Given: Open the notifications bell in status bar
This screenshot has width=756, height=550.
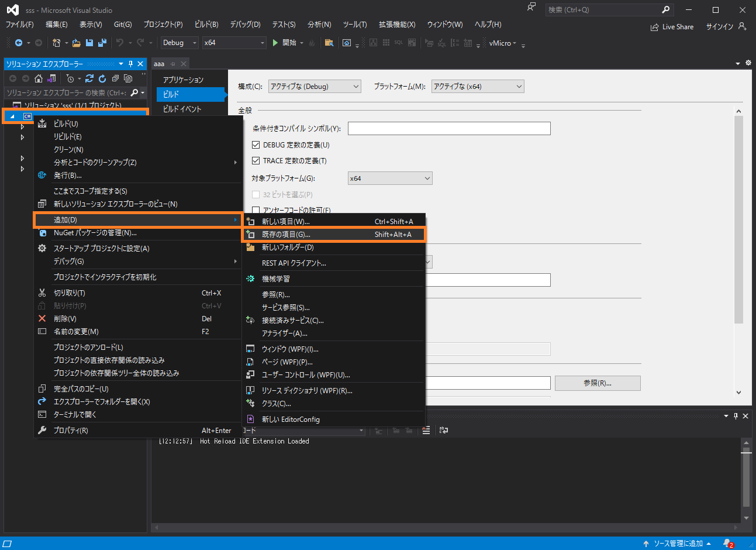Looking at the screenshot, I should 727,543.
